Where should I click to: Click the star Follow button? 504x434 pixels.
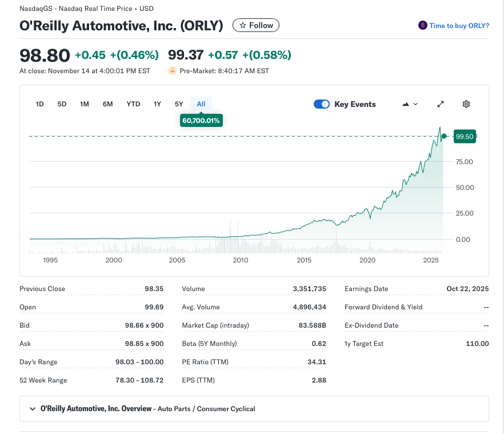pyautogui.click(x=256, y=25)
